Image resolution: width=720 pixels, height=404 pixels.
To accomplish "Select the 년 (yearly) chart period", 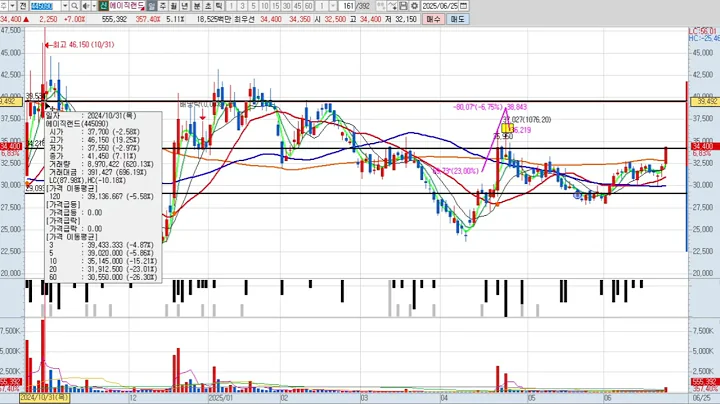I will tap(185, 6).
